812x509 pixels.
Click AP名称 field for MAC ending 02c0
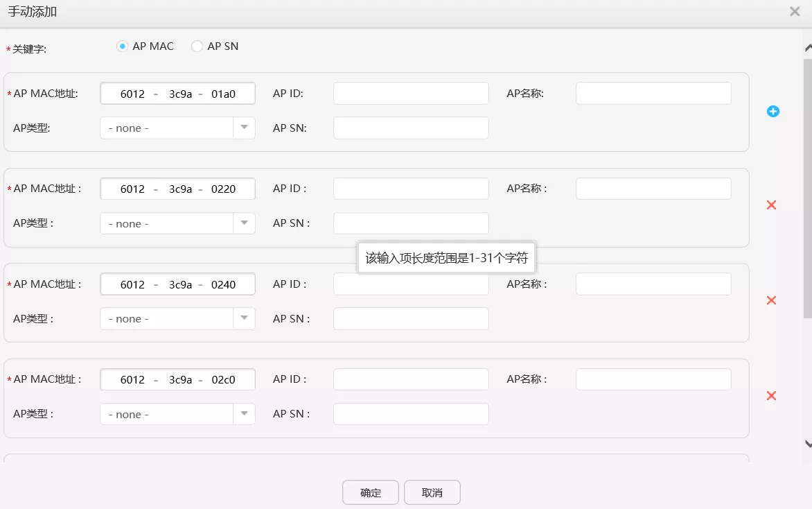point(653,379)
